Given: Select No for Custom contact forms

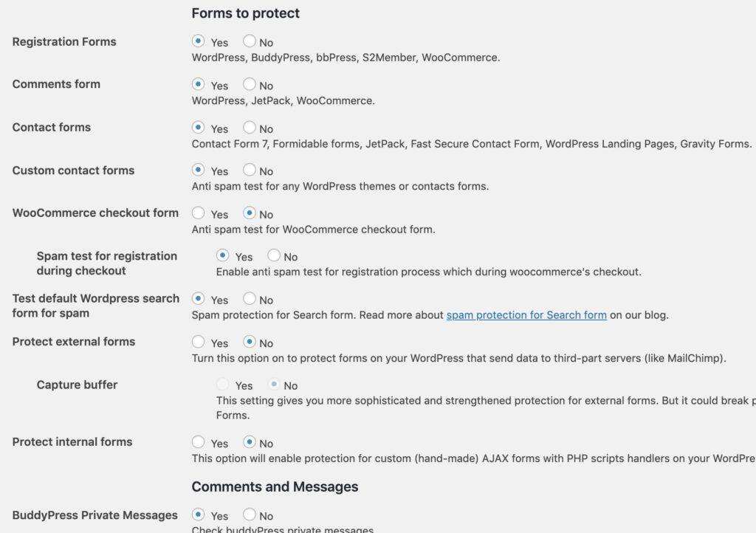Looking at the screenshot, I should [250, 171].
